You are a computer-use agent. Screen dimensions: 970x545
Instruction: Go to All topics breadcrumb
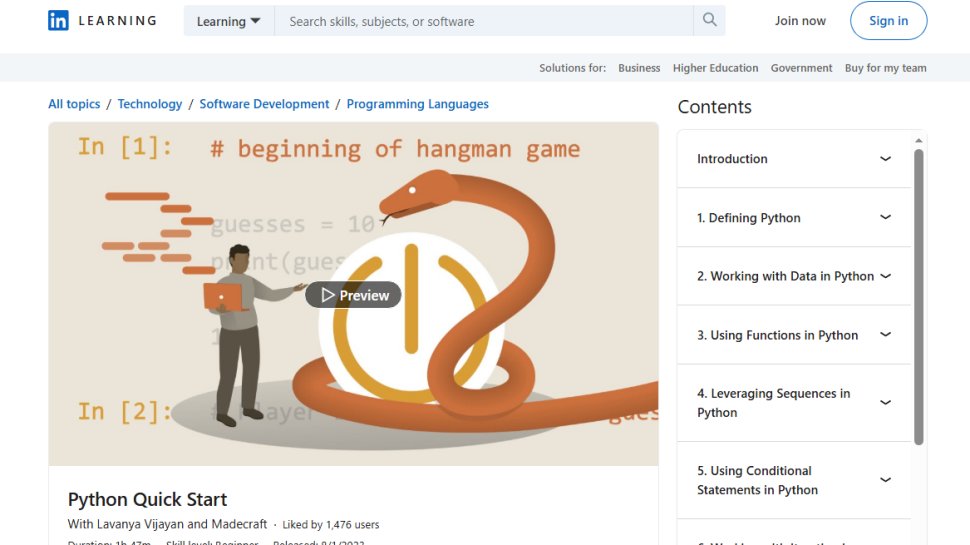pos(74,104)
